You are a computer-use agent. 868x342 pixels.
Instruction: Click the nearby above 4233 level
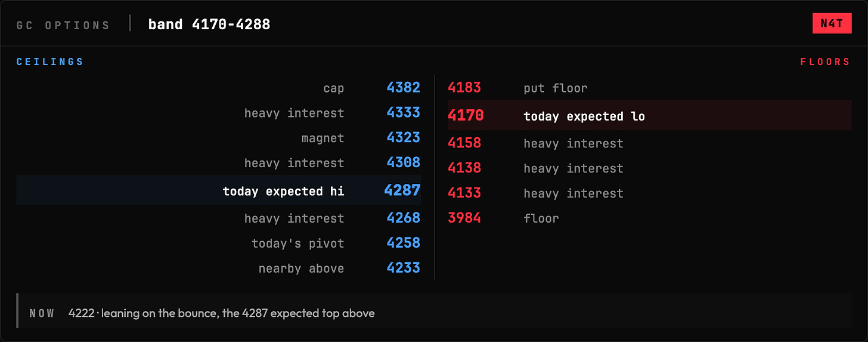pos(219,269)
